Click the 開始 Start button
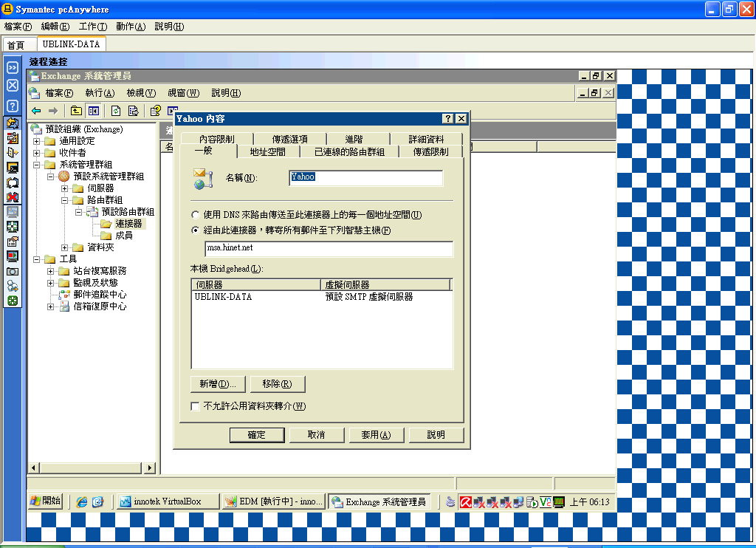 tap(45, 501)
